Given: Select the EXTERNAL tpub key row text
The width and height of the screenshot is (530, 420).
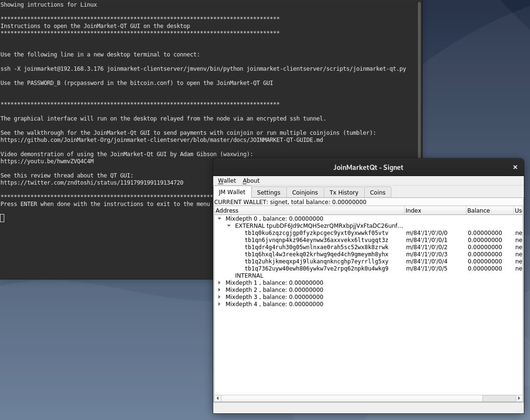Looking at the screenshot, I should tap(319, 226).
